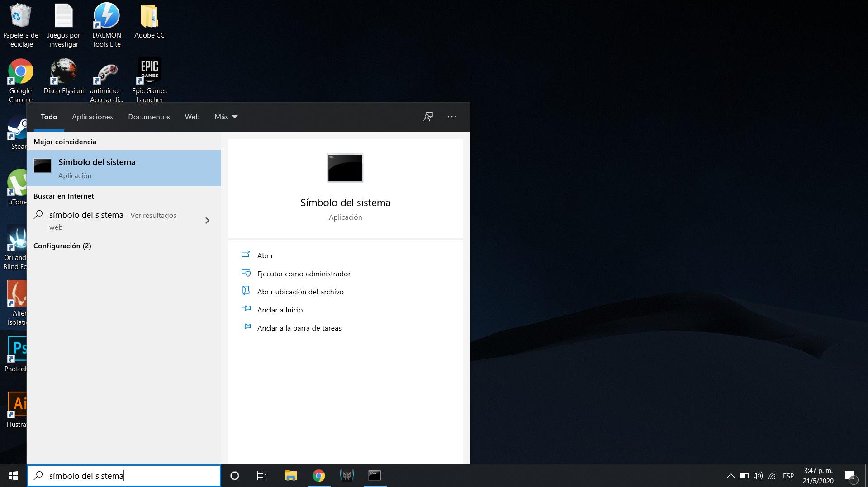Viewport: 868px width, 487px height.
Task: Choose Anclar a la barra de tareas
Action: [x=299, y=328]
